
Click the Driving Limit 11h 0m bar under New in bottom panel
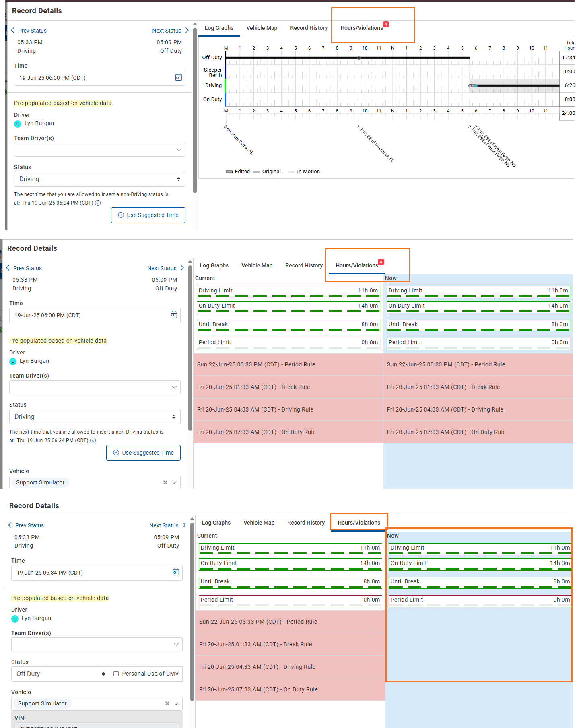[x=480, y=549]
